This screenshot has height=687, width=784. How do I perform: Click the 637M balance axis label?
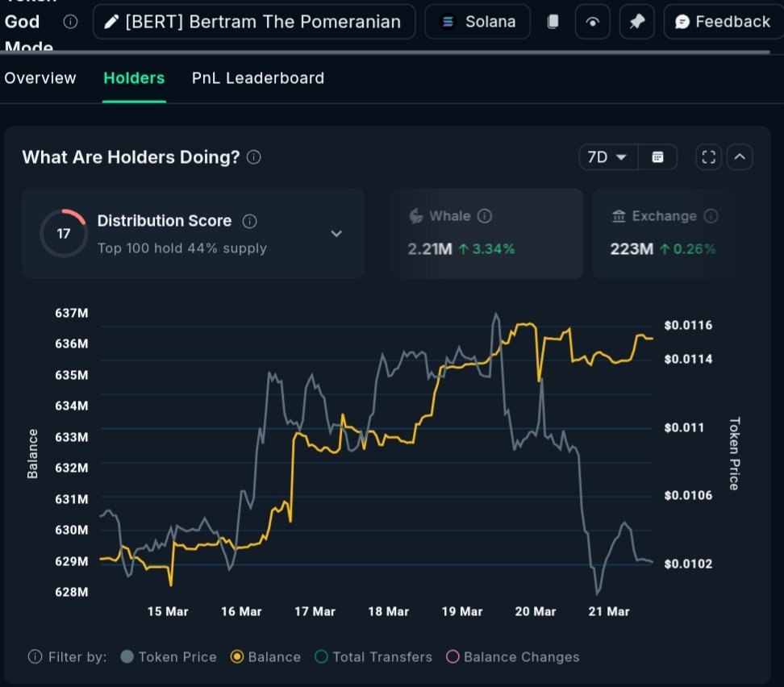pos(72,313)
